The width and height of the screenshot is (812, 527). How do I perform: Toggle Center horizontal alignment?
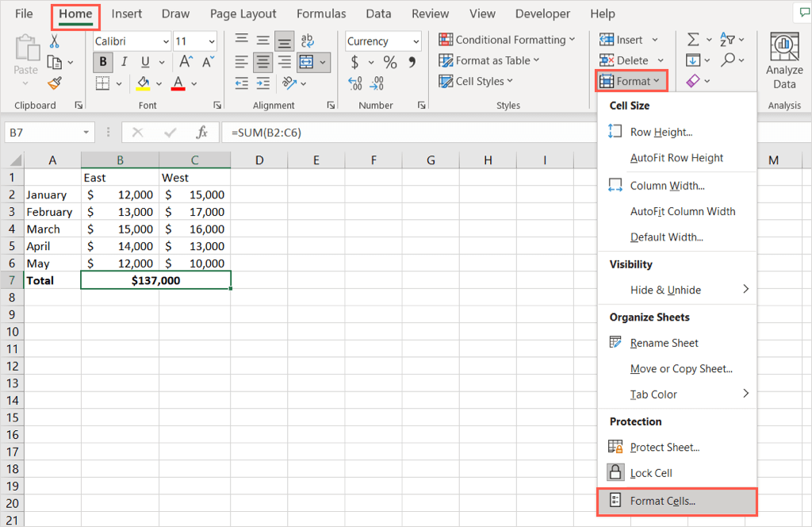click(x=263, y=62)
